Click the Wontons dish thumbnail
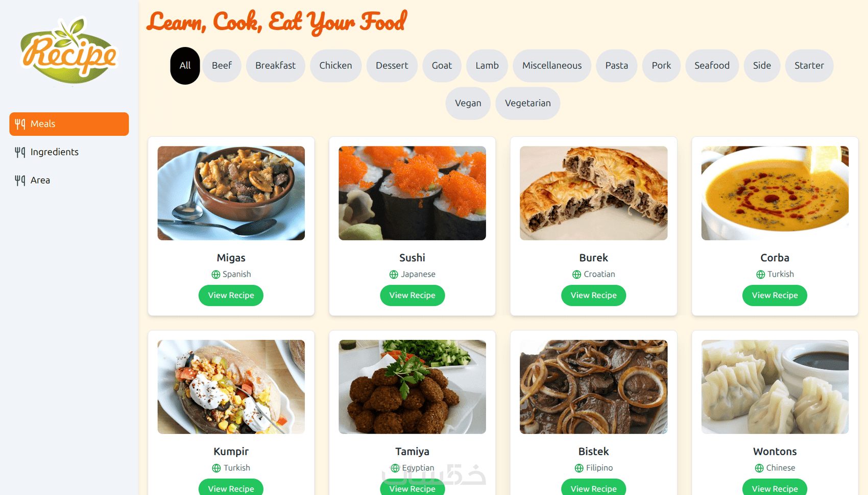This screenshot has width=868, height=495. (775, 387)
